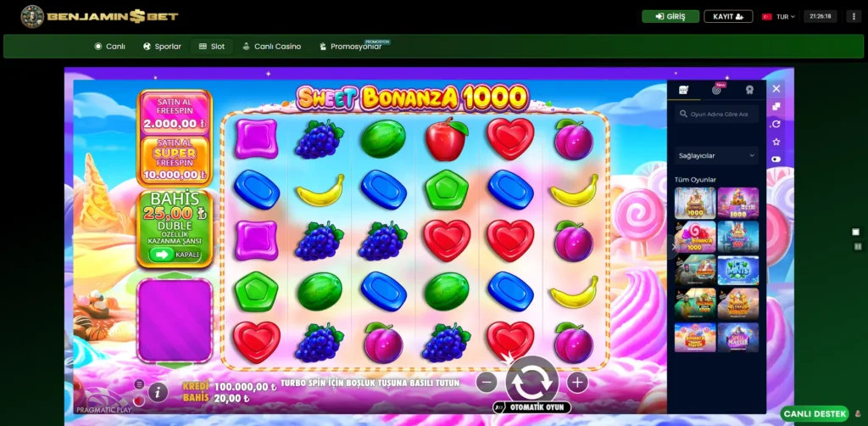
Task: Expand the Sağlayıcılar dropdown
Action: [716, 155]
